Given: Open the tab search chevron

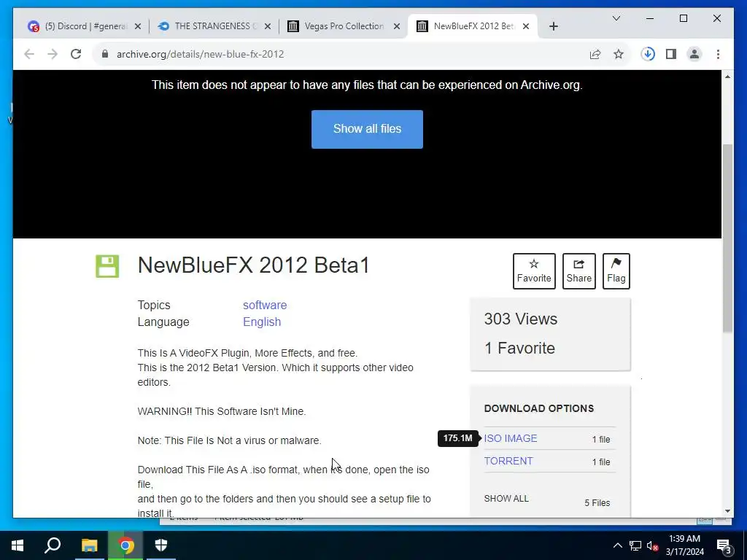Looking at the screenshot, I should [616, 18].
